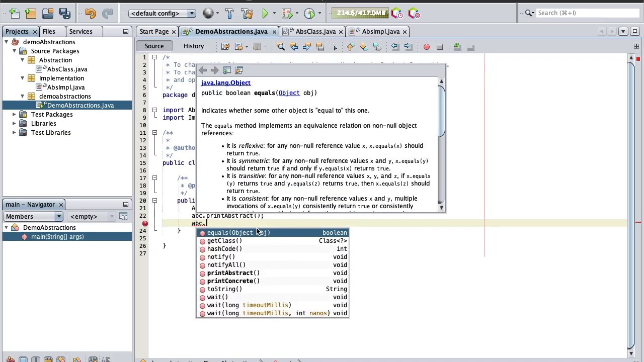Stop macro recording with the square icon
644x362 pixels.
coord(440,47)
